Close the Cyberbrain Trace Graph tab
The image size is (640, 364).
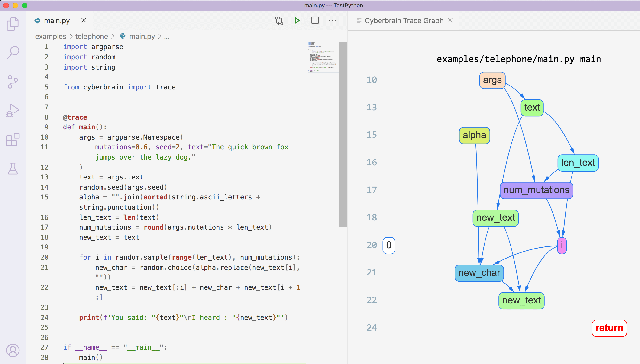coord(450,20)
